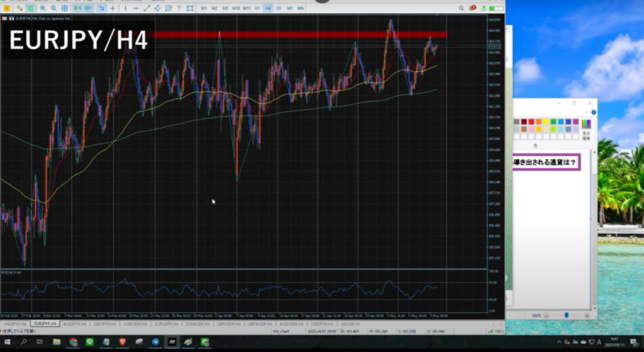Switch chart timeframe to MN
644x352 pixels.
[300, 8]
